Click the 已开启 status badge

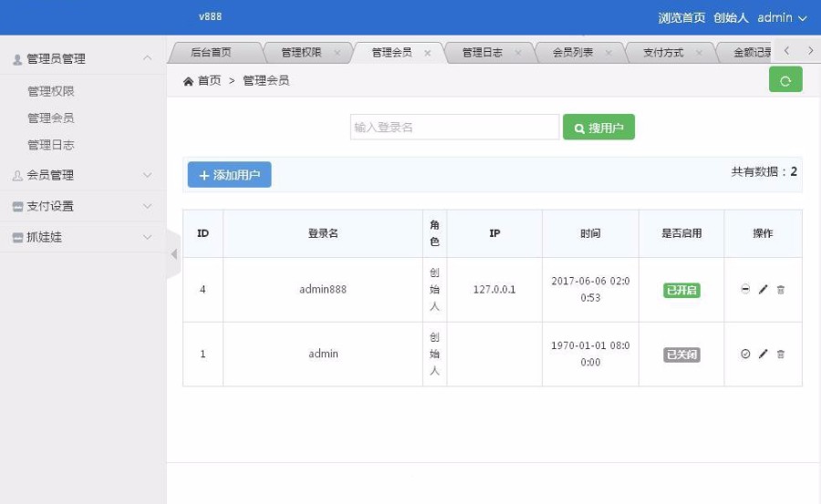pyautogui.click(x=681, y=290)
